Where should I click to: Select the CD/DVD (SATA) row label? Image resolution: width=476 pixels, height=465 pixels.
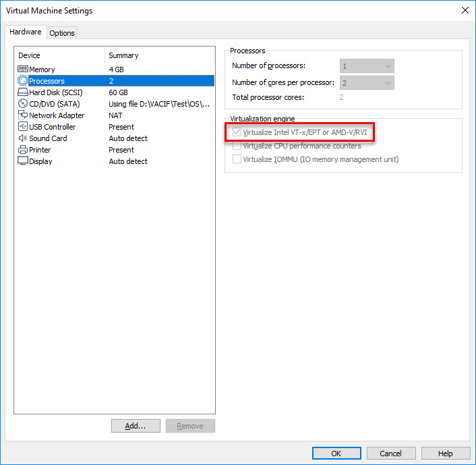pos(55,104)
